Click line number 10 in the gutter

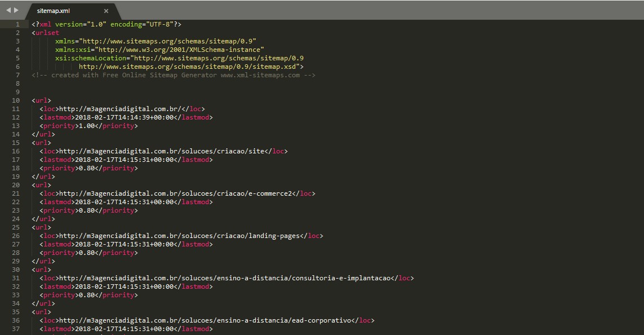(16, 100)
